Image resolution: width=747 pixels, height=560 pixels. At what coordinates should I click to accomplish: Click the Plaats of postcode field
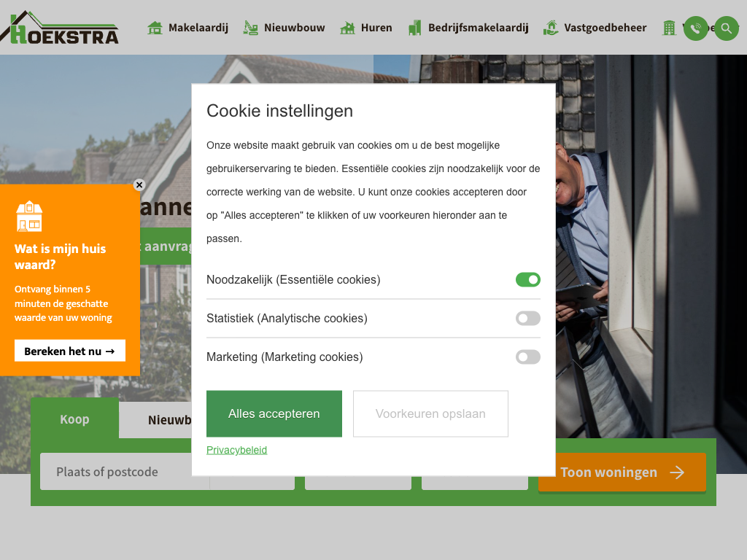[x=125, y=472]
